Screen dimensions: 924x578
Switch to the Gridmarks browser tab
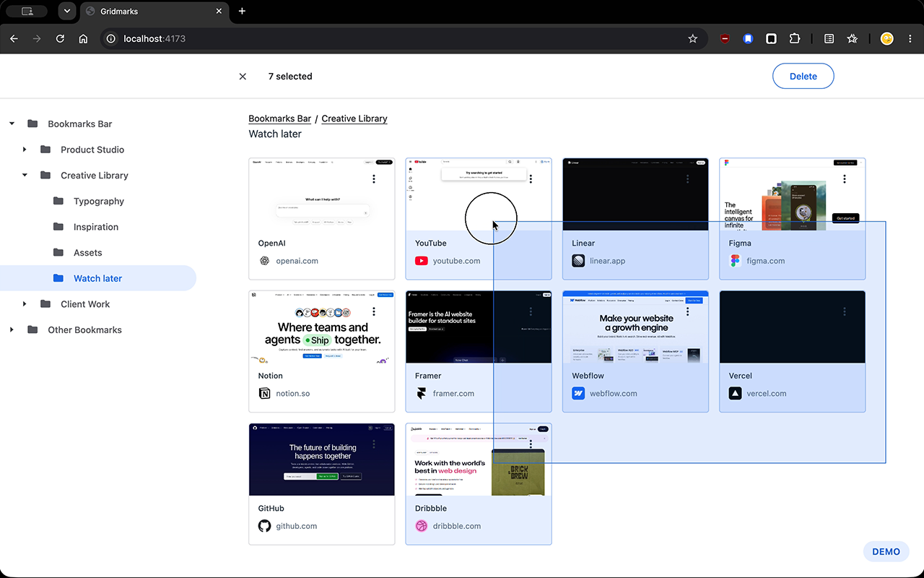[x=154, y=12]
